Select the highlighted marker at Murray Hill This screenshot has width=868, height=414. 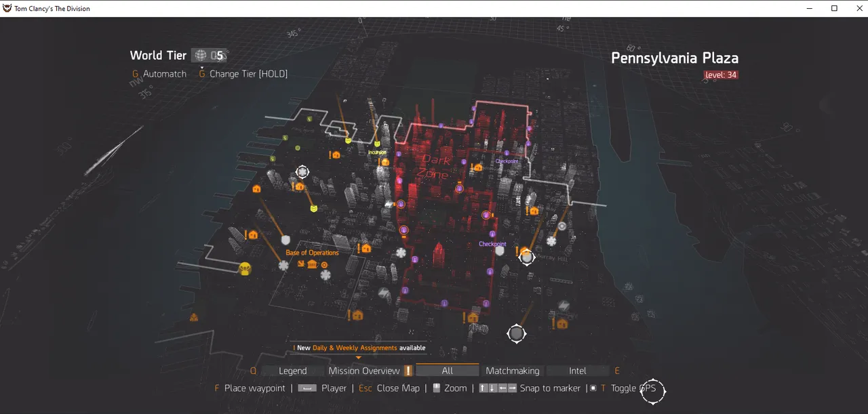(x=527, y=256)
